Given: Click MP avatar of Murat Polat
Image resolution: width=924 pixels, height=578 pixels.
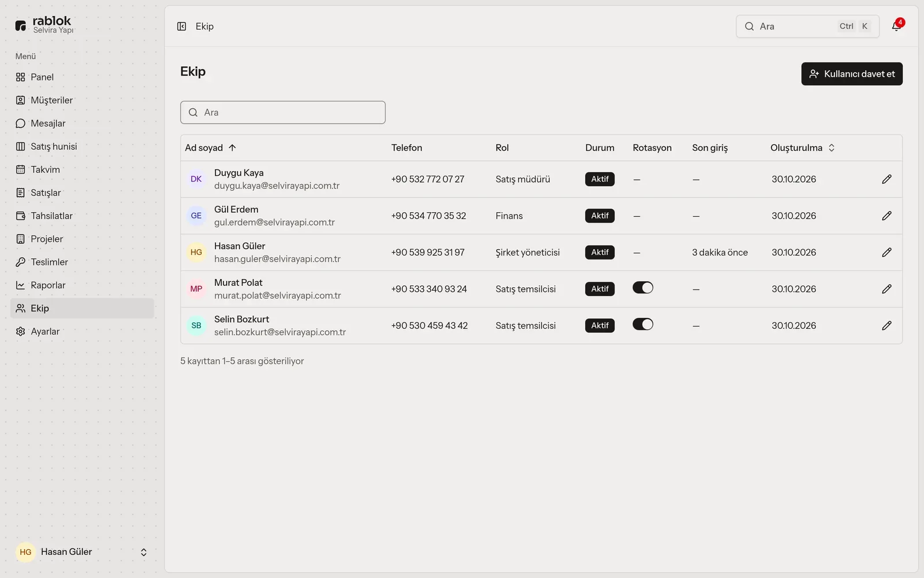Looking at the screenshot, I should point(196,288).
